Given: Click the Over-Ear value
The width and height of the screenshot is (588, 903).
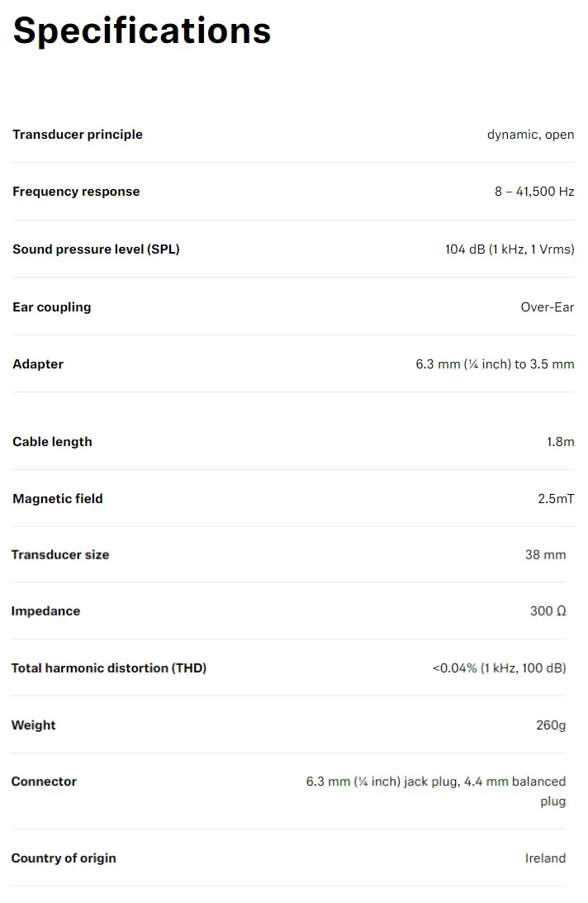Looking at the screenshot, I should [x=547, y=307].
